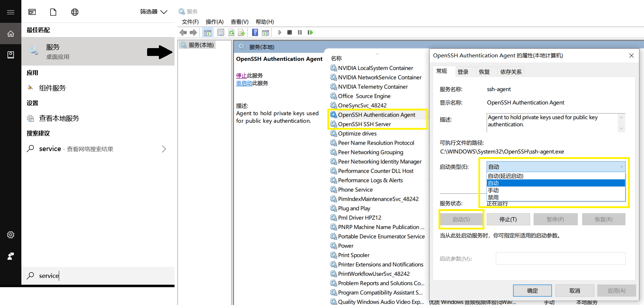This screenshot has height=305, width=644.
Task: Click the feedback person icon in sidebar
Action: click(x=11, y=256)
